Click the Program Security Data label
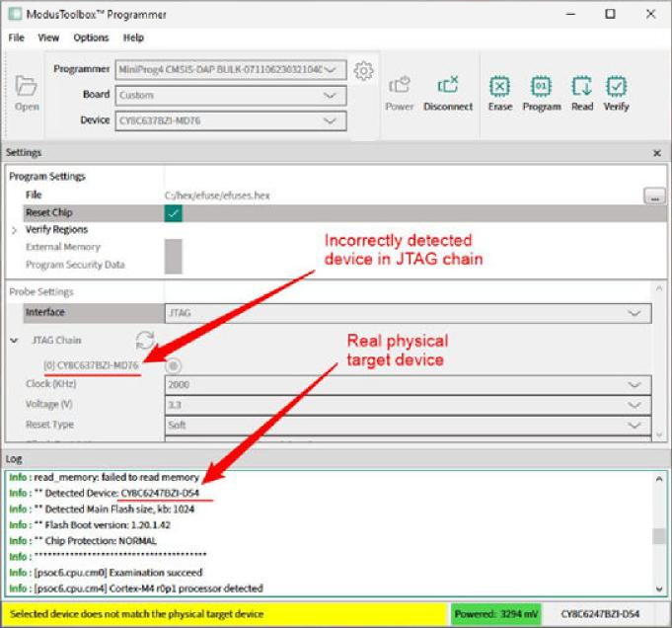The width and height of the screenshot is (672, 628). click(x=75, y=265)
